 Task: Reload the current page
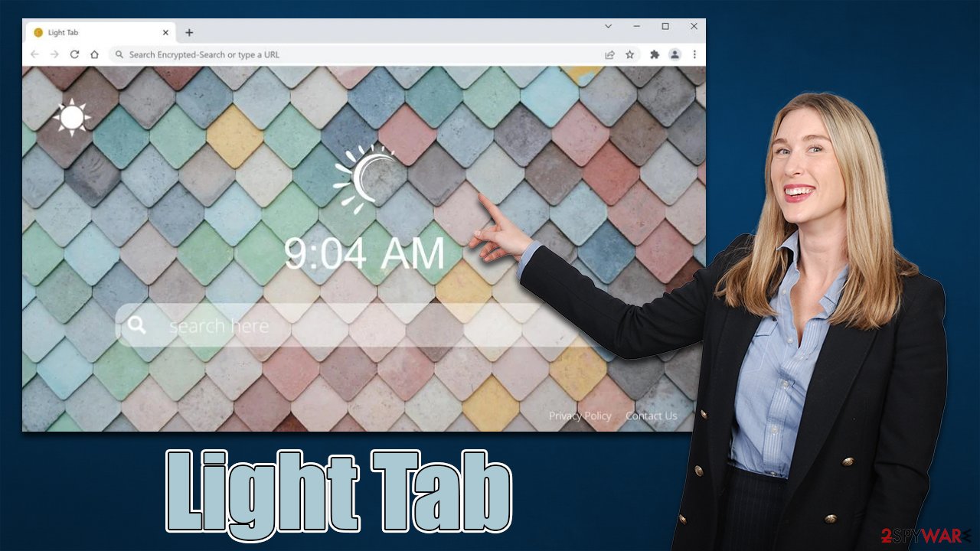[74, 54]
